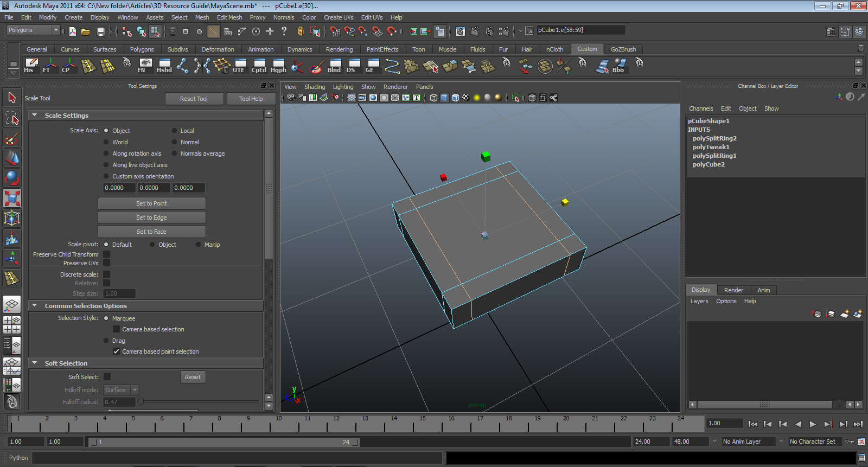Uncheck Camera based paint selection

(116, 351)
